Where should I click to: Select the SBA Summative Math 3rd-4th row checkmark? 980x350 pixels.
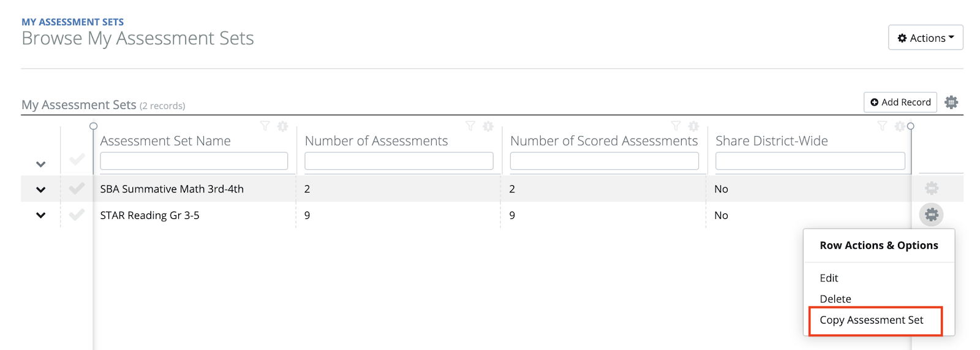[77, 189]
